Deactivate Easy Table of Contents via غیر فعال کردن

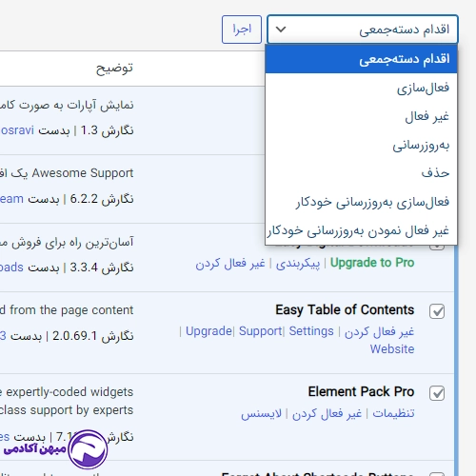tap(379, 332)
